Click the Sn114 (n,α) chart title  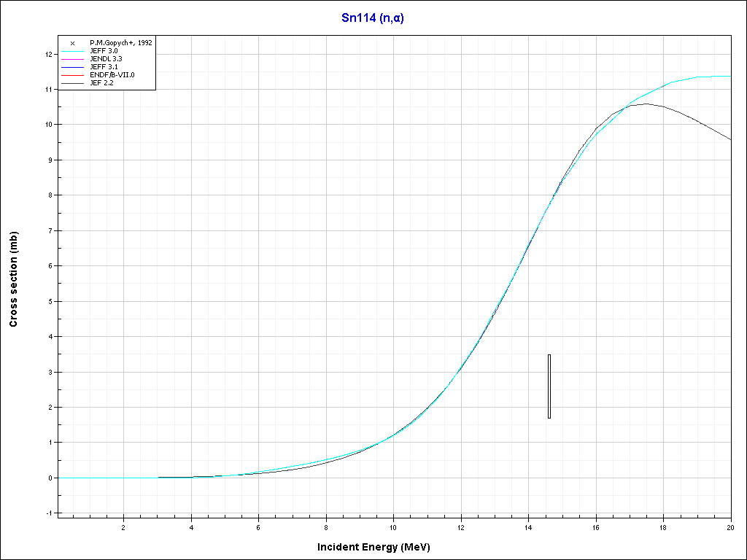tap(373, 18)
